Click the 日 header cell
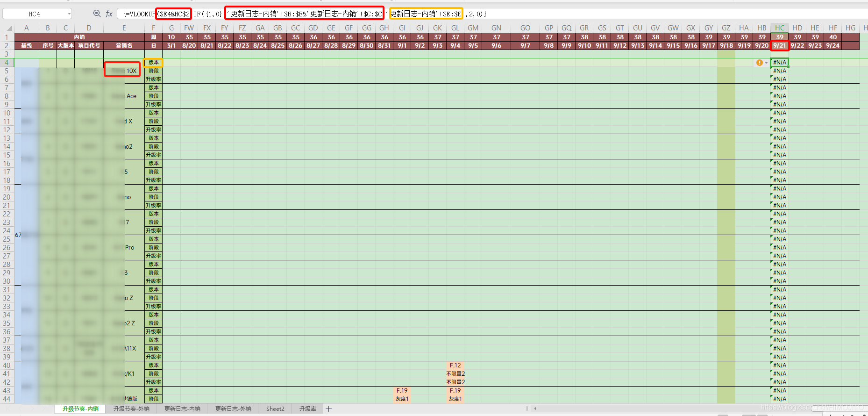 (x=154, y=46)
